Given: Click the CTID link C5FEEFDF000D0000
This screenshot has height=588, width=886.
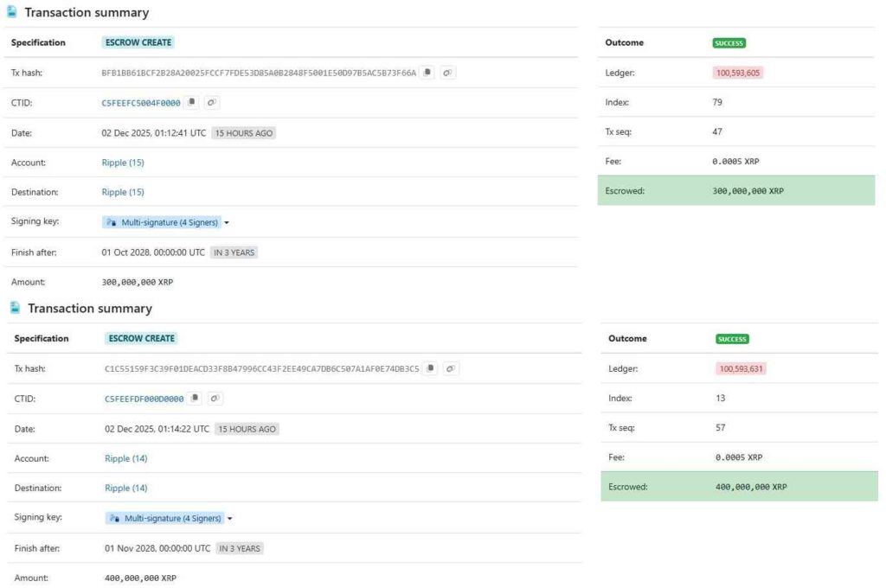Looking at the screenshot, I should pos(144,399).
